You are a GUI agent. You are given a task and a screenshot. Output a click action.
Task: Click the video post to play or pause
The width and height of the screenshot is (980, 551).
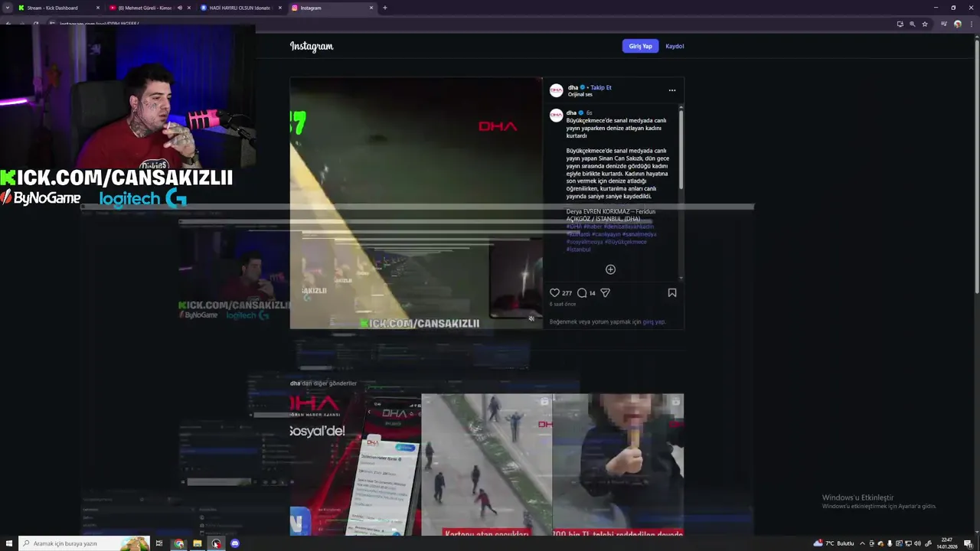(x=416, y=203)
